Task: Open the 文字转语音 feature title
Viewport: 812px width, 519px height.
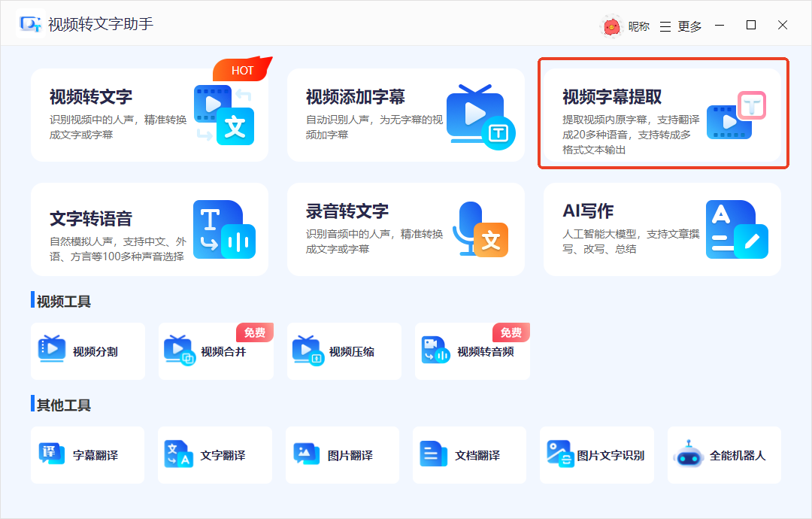Action: pyautogui.click(x=91, y=219)
